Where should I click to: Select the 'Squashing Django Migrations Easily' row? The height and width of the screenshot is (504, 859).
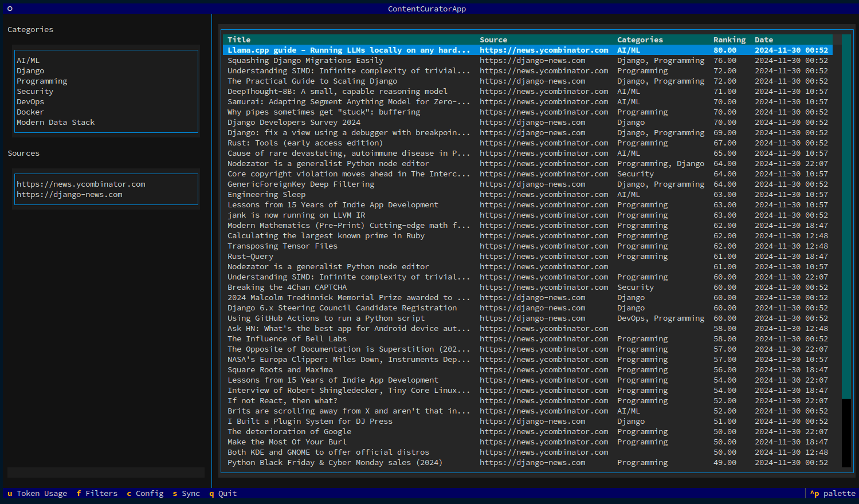(305, 60)
